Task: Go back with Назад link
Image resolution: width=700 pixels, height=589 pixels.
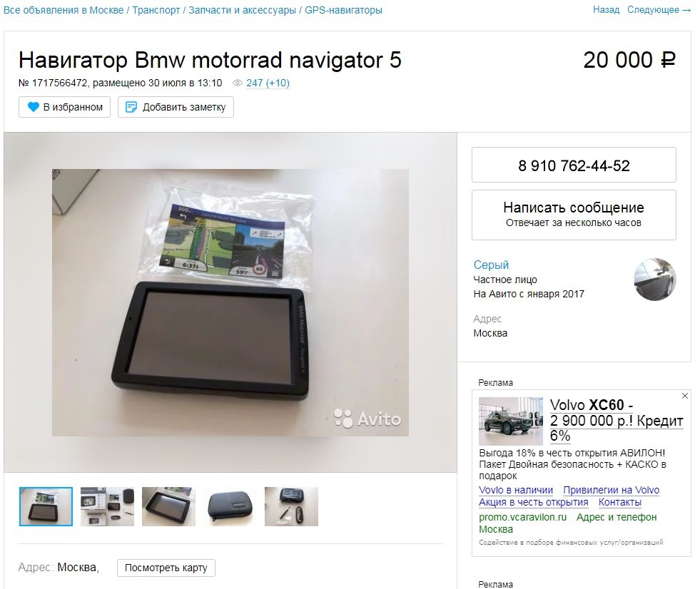Action: click(606, 10)
